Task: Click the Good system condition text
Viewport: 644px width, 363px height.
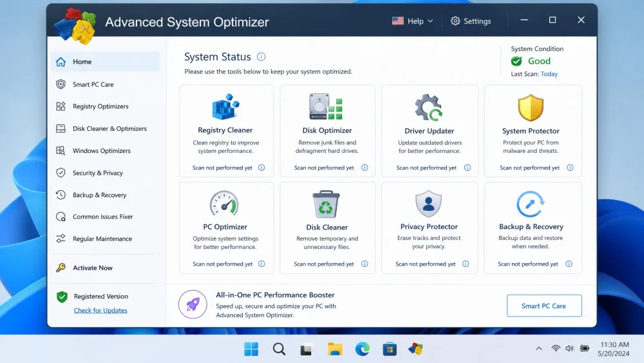Action: 539,61
